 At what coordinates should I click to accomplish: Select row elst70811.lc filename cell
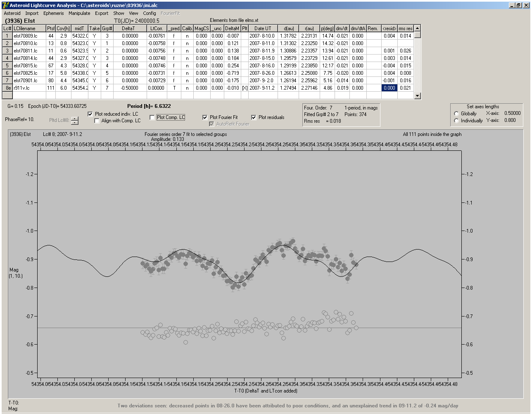[29, 51]
